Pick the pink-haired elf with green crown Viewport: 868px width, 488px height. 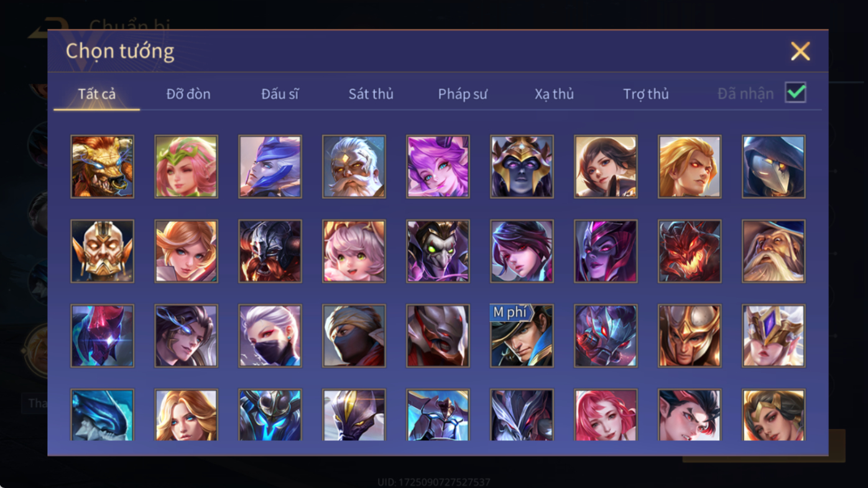186,167
